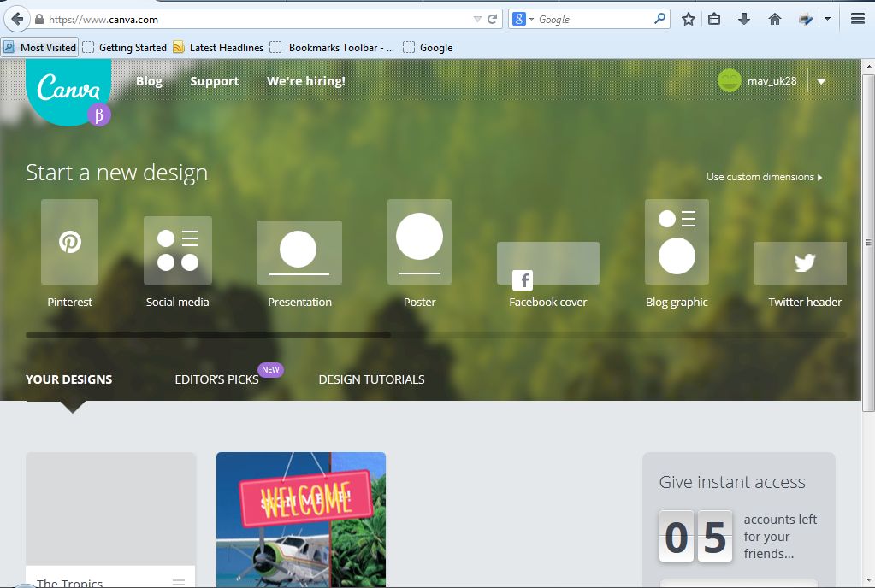Select the Pinterest design template icon

[69, 242]
